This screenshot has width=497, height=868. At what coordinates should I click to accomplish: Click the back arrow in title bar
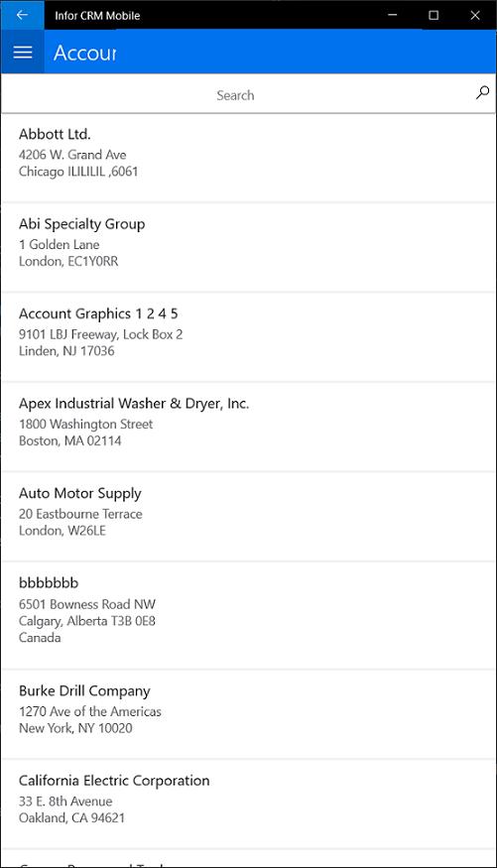pyautogui.click(x=22, y=15)
